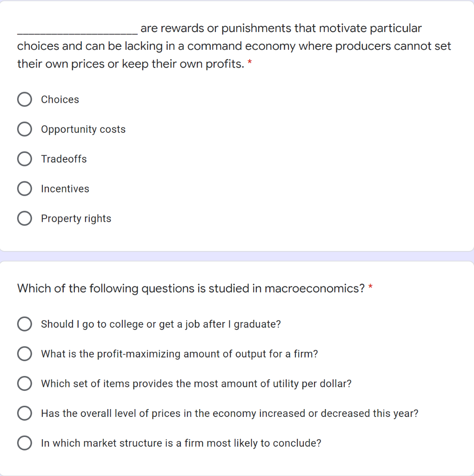The image size is (474, 476).
Task: Pick the 'Tradeoffs' radio option
Action: pyautogui.click(x=24, y=159)
